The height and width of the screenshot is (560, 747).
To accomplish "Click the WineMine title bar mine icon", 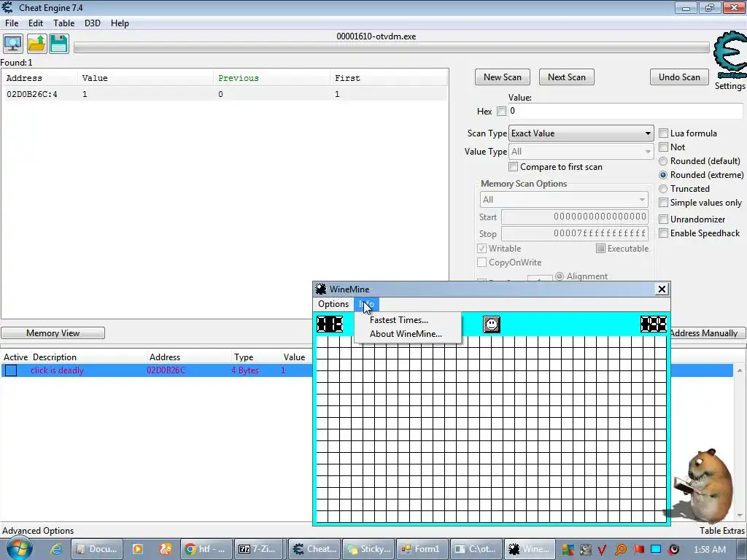I will point(321,289).
